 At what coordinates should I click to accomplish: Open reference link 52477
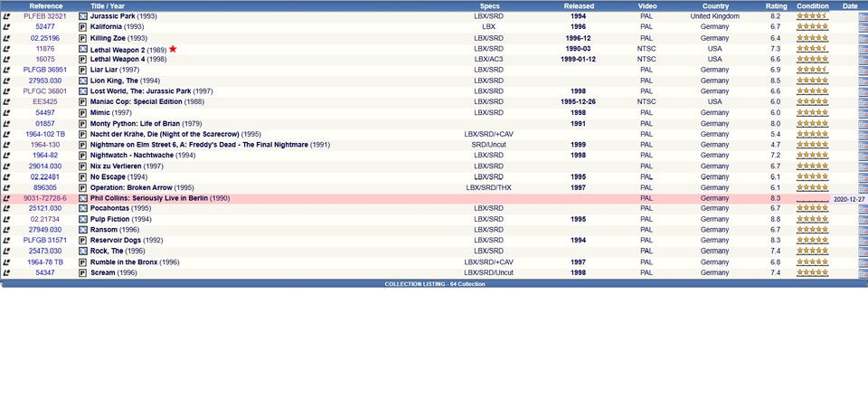(45, 27)
